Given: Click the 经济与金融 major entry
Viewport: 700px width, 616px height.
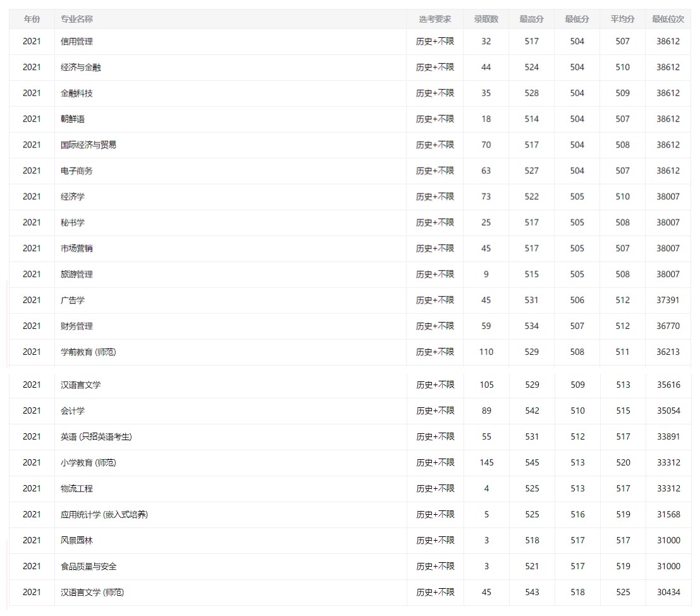Looking at the screenshot, I should coord(80,68).
